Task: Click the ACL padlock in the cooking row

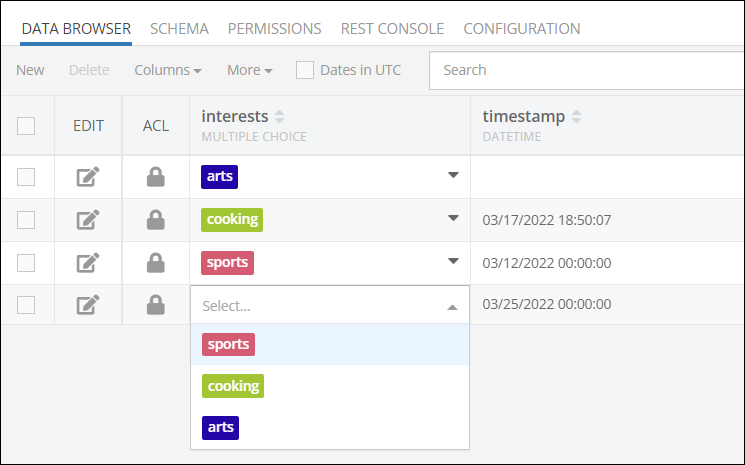Action: pyautogui.click(x=155, y=220)
